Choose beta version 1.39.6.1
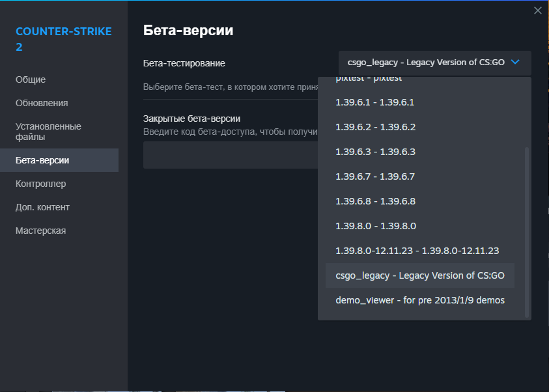The width and height of the screenshot is (549, 392). pos(420,102)
